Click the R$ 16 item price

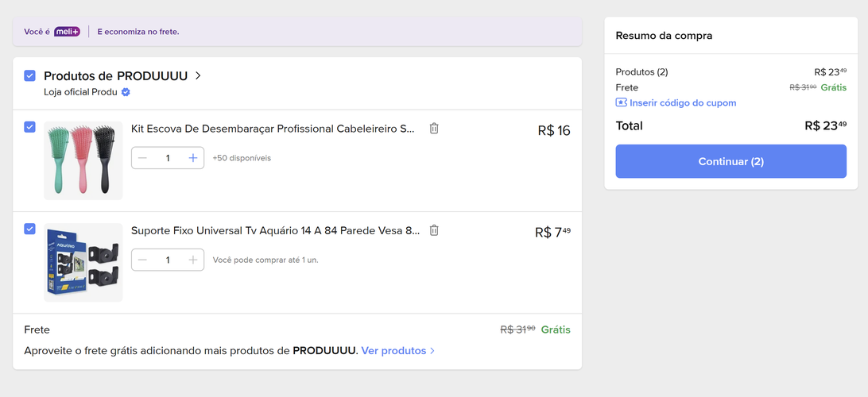[554, 130]
